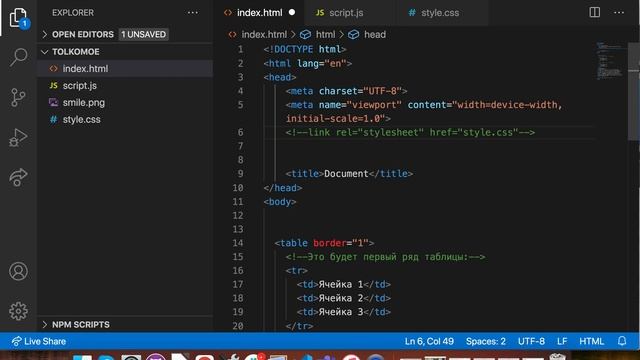Open the Explorer view icon
Viewport: 640px width, 360px height.
(18, 18)
